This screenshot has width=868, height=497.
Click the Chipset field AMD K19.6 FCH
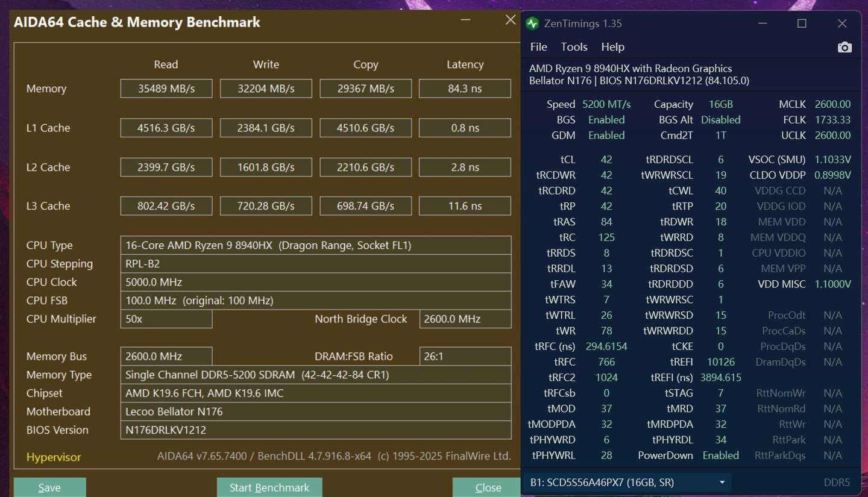316,393
